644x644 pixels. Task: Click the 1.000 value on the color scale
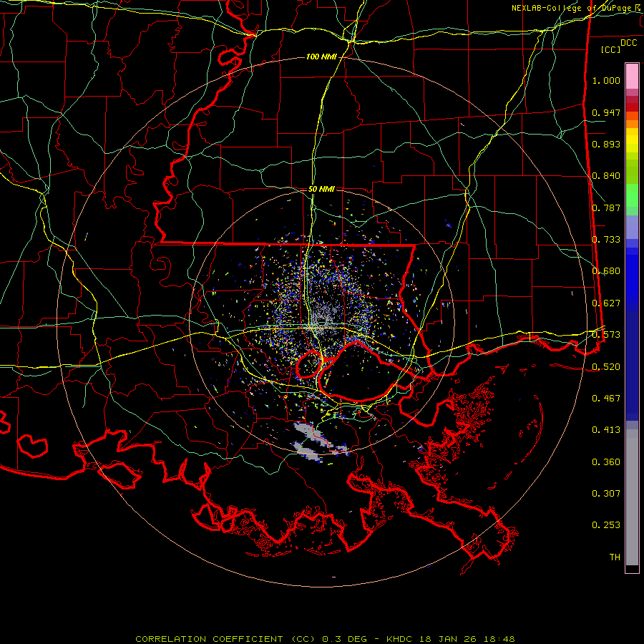[x=606, y=80]
